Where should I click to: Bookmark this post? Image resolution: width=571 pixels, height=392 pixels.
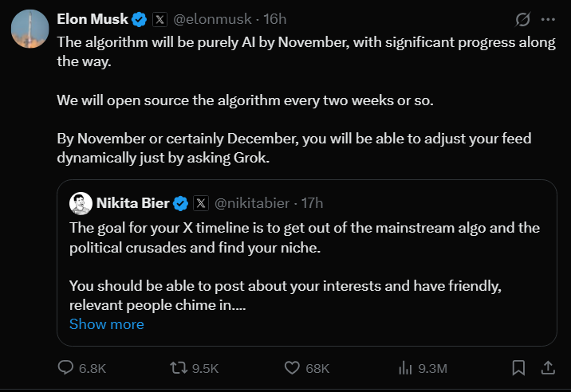(x=518, y=367)
